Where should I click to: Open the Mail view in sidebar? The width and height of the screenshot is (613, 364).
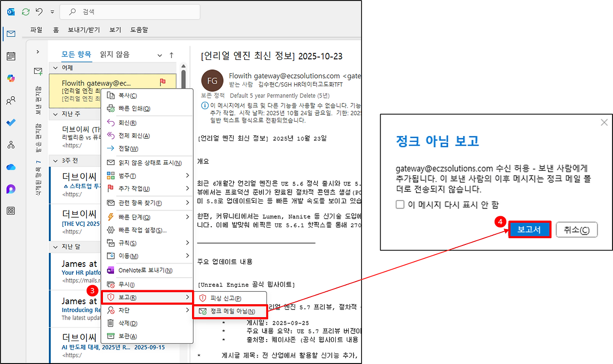pos(11,34)
